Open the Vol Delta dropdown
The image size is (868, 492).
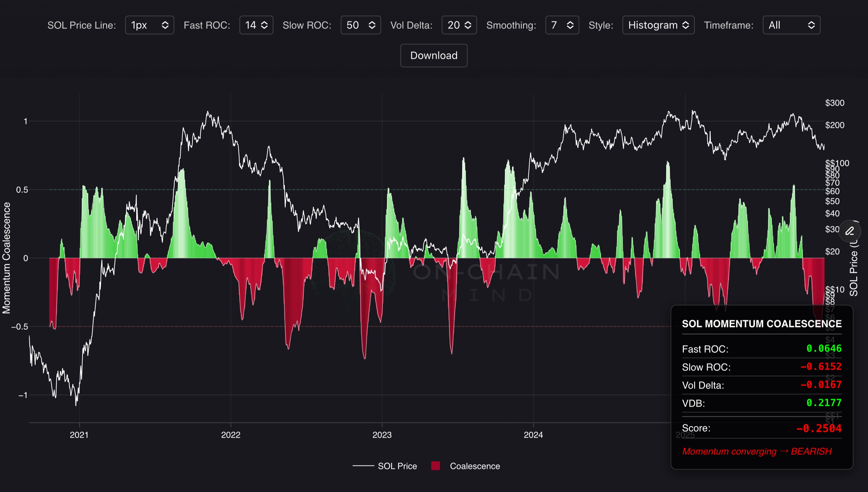pyautogui.click(x=459, y=25)
